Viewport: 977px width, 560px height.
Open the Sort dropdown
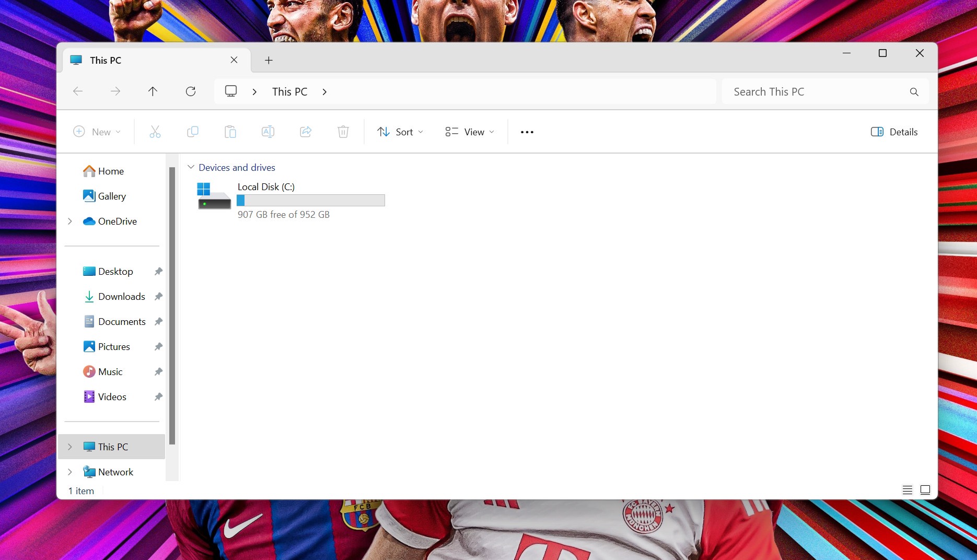(x=400, y=132)
